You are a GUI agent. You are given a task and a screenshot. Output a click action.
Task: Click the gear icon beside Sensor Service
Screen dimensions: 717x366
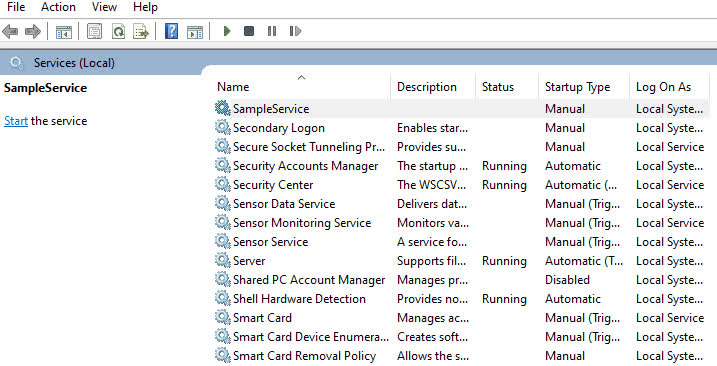click(x=223, y=242)
